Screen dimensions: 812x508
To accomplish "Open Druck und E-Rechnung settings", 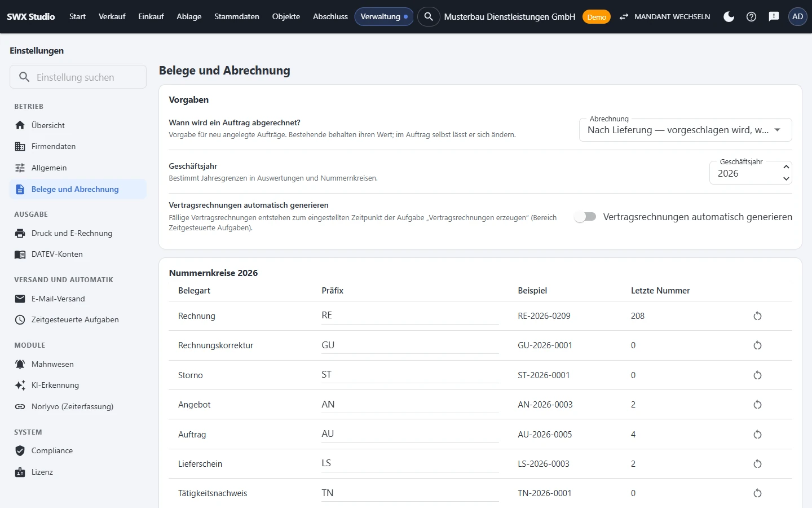I will [78, 234].
